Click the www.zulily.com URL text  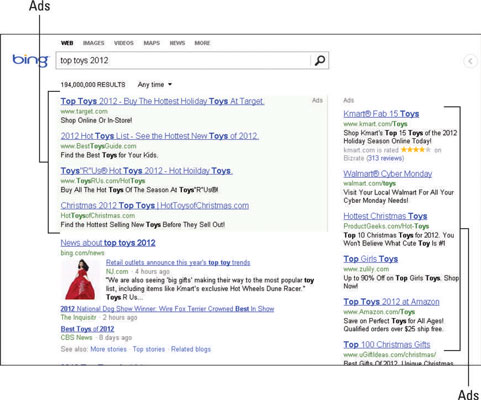point(366,269)
